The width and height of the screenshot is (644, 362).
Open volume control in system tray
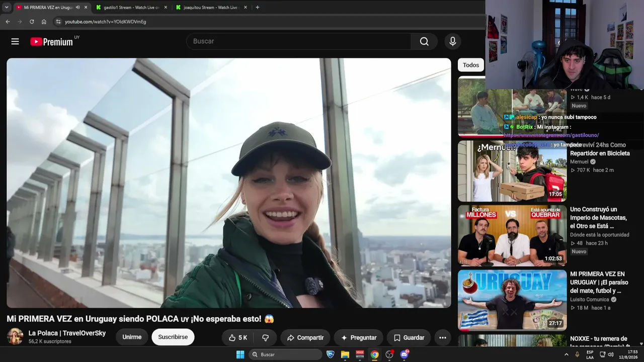[x=611, y=354]
